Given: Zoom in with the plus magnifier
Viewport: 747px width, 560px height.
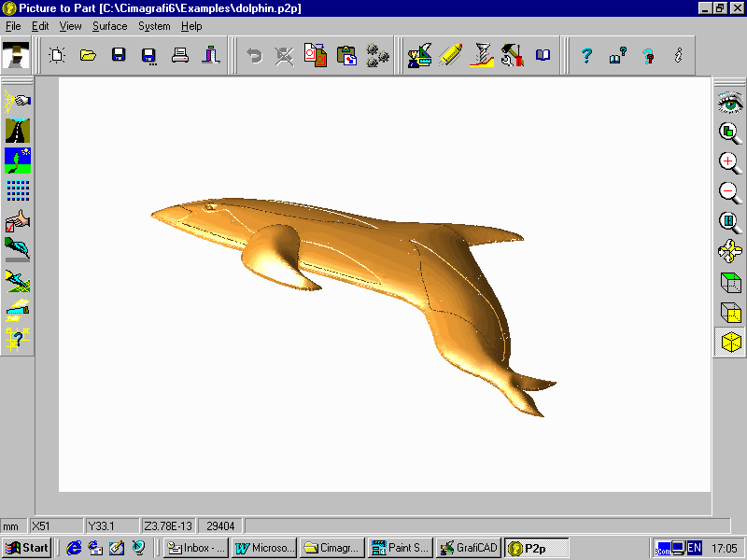Looking at the screenshot, I should coord(730,163).
